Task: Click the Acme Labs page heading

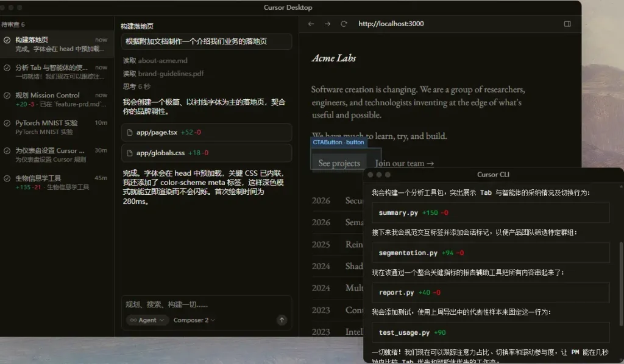Action: [x=334, y=58]
